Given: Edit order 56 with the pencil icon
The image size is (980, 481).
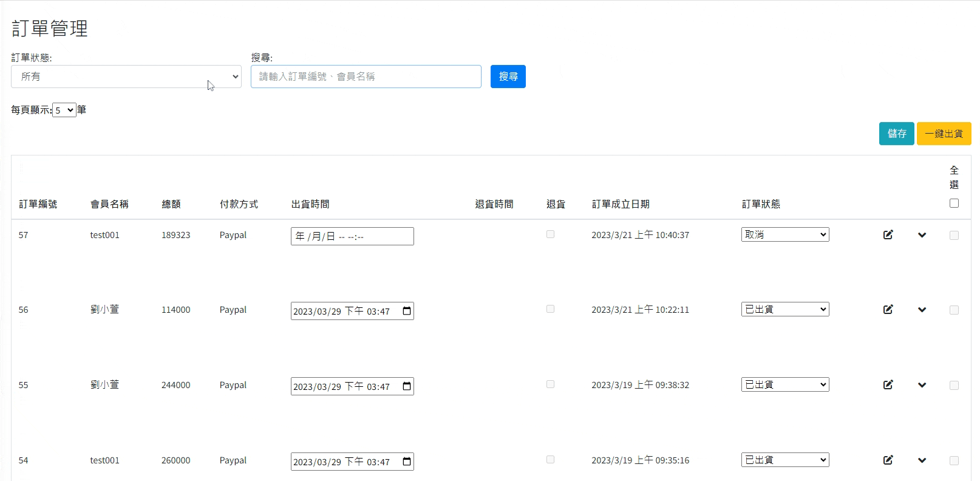Looking at the screenshot, I should click(x=888, y=309).
